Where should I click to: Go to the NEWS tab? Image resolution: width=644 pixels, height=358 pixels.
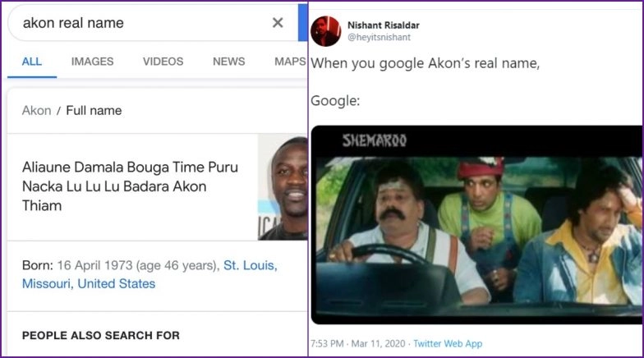[228, 62]
